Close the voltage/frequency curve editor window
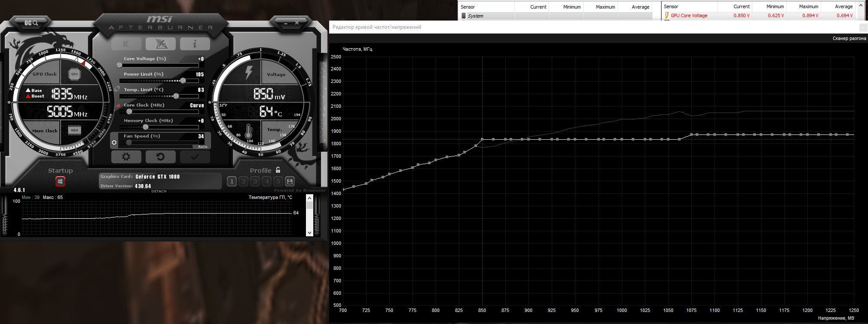 click(863, 28)
